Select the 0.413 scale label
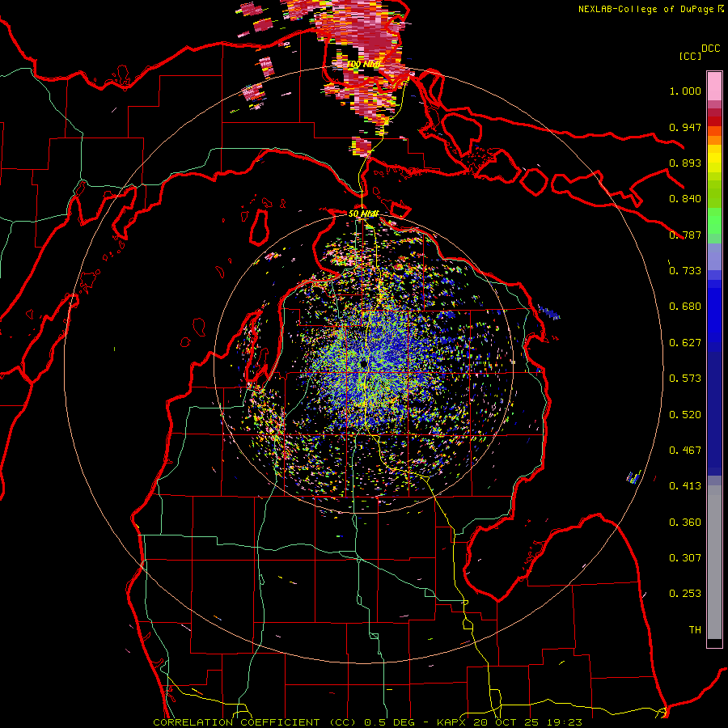This screenshot has height=728, width=728. coord(685,486)
